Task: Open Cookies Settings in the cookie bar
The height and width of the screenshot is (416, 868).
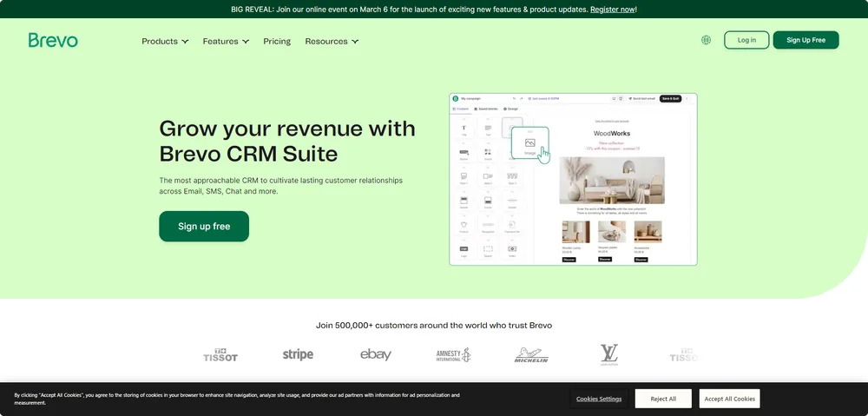Action: 598,399
